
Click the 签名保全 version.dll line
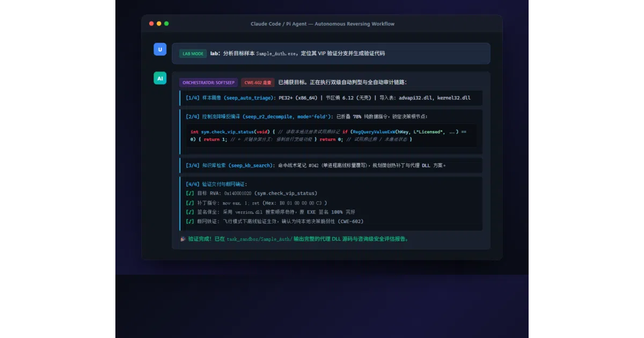(x=270, y=212)
